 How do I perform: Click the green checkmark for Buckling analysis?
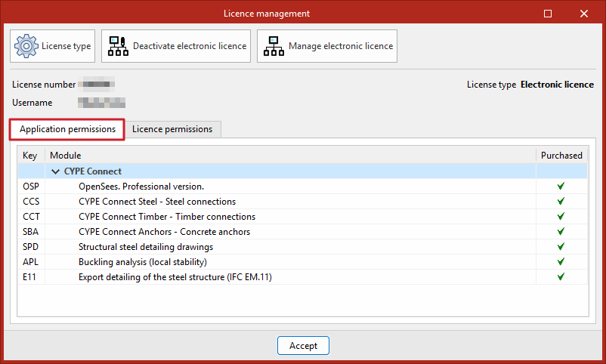click(x=561, y=261)
